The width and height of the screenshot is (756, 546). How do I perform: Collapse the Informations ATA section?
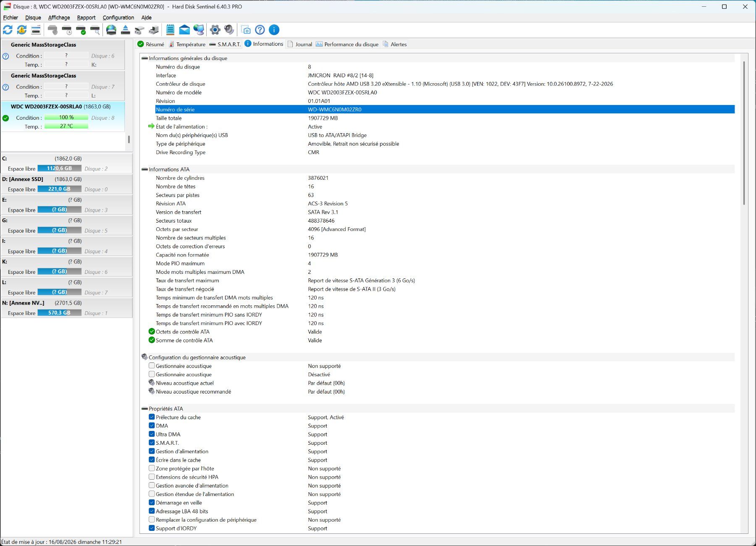point(145,170)
